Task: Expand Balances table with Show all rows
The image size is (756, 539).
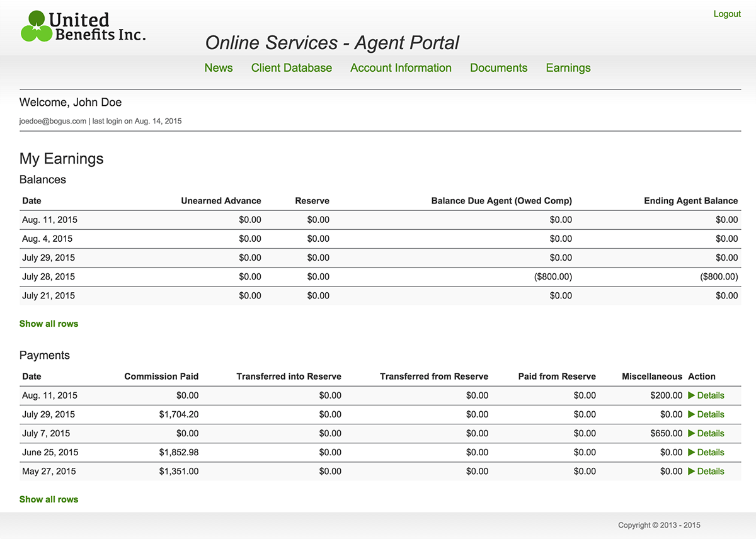Action: pos(49,324)
